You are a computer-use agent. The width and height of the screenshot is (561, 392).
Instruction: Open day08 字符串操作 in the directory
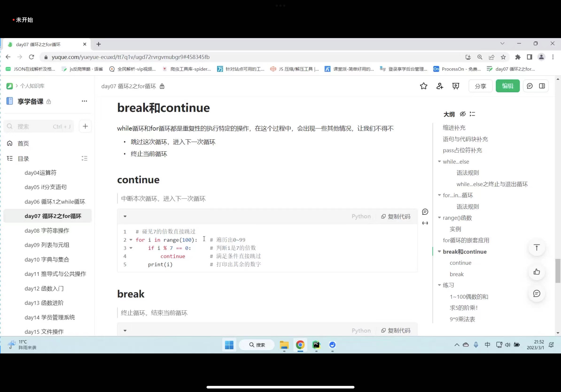coord(47,231)
